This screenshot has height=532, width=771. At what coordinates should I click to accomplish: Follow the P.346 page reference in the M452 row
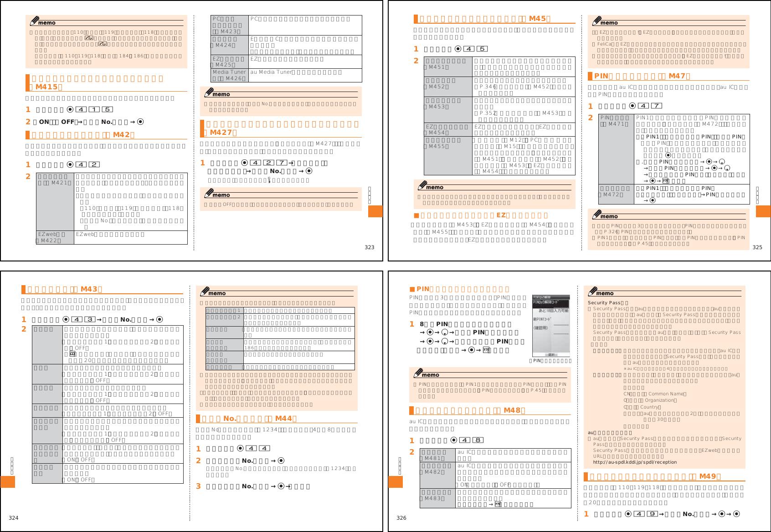click(487, 86)
